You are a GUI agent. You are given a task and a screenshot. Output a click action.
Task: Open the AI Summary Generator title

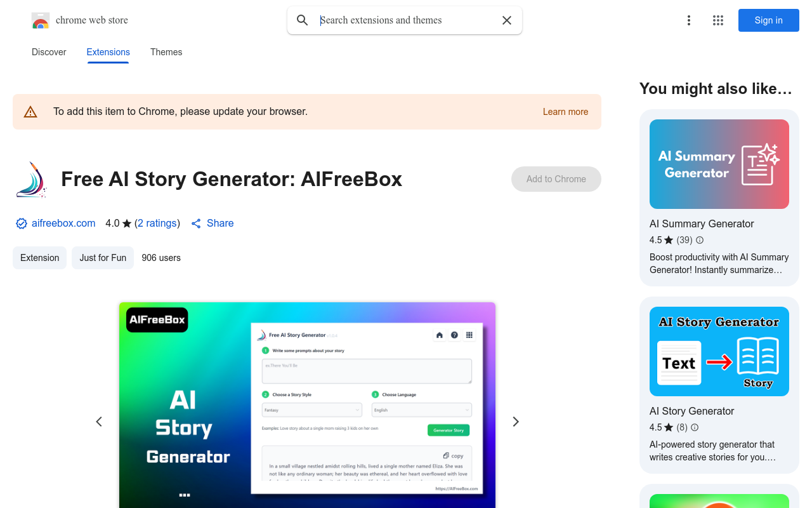coord(702,224)
